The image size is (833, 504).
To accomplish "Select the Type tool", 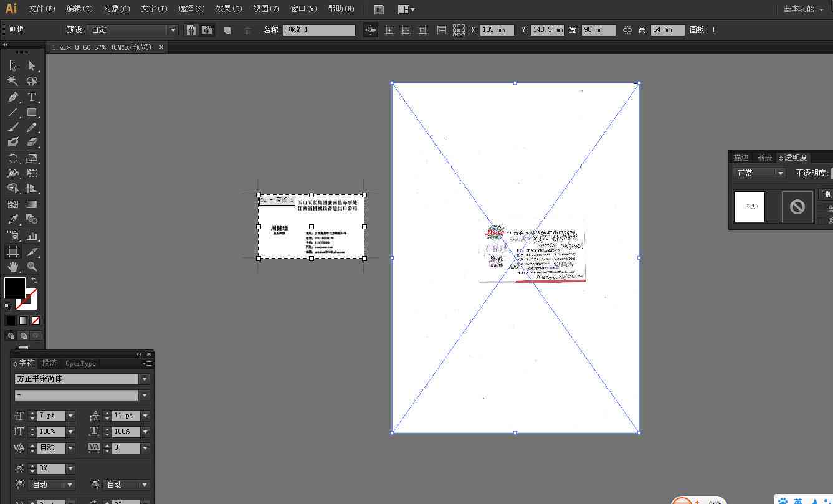I will tap(32, 97).
